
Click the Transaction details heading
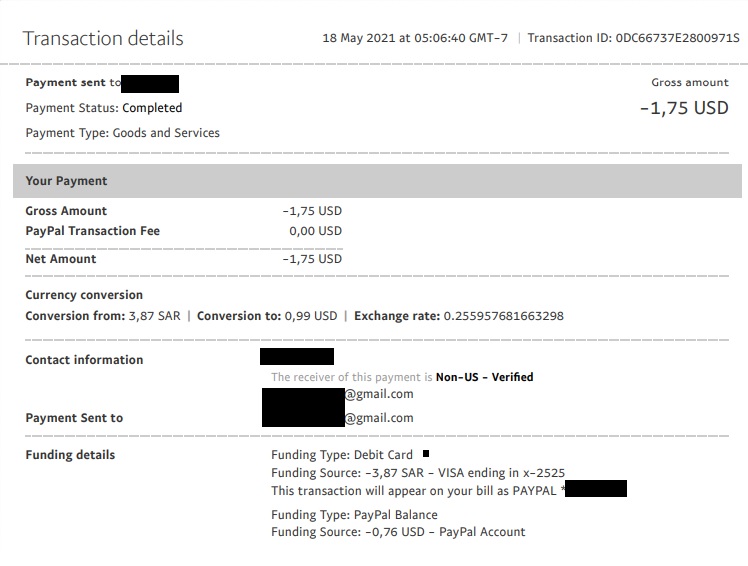pos(103,39)
